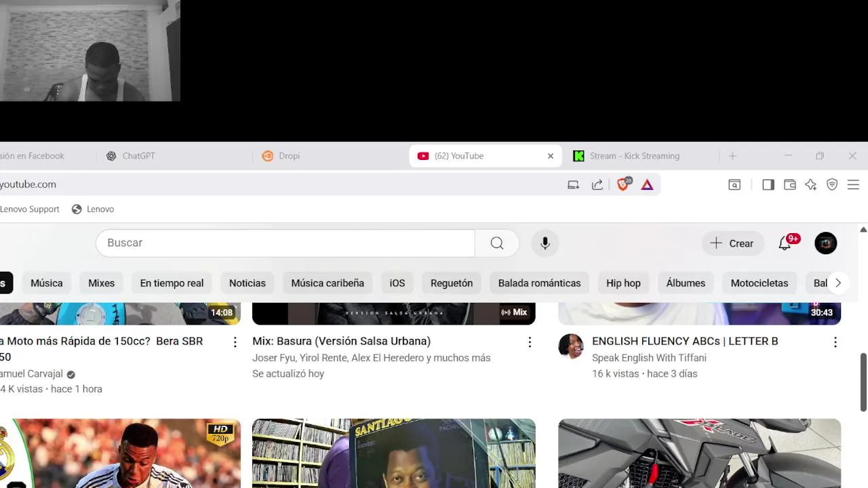Toggle the browser sidebar panel icon
This screenshot has height=488, width=868.
pyautogui.click(x=768, y=184)
